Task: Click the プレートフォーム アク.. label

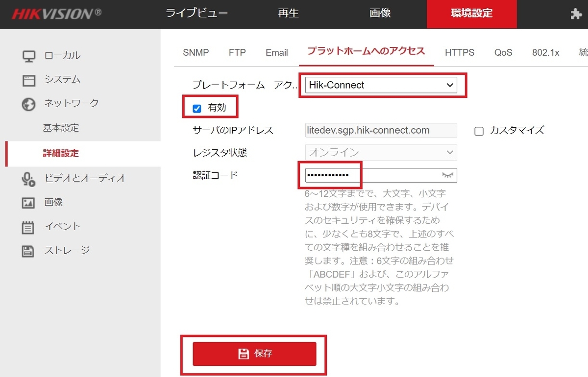Action: (245, 85)
